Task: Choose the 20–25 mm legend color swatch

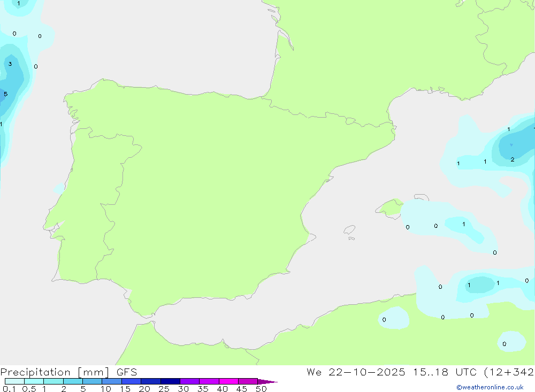Action: click(x=150, y=381)
